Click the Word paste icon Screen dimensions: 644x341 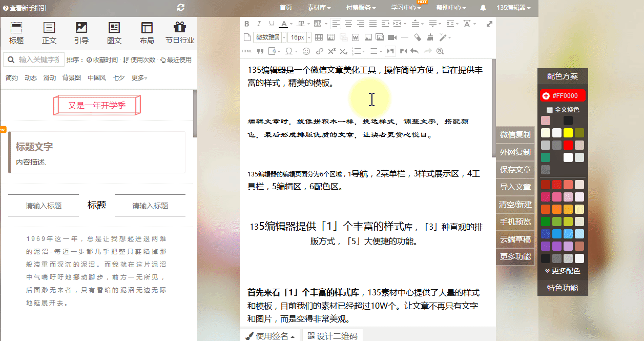356,37
